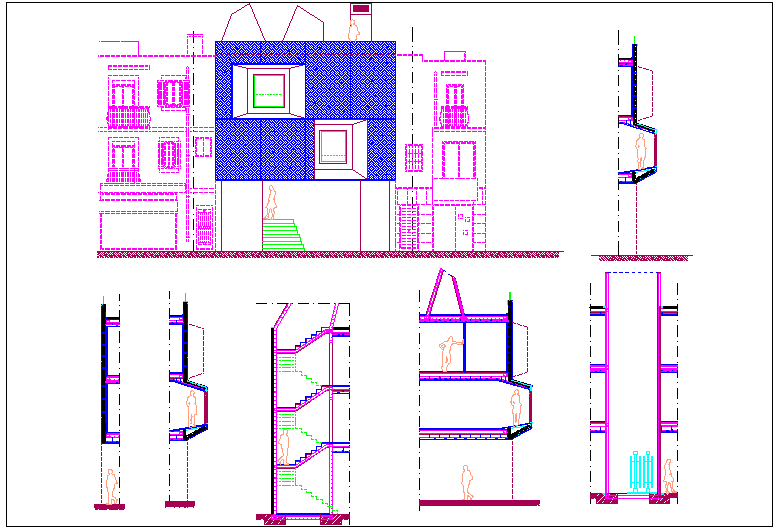Select the person in the staircase section drawing

pos(283,447)
